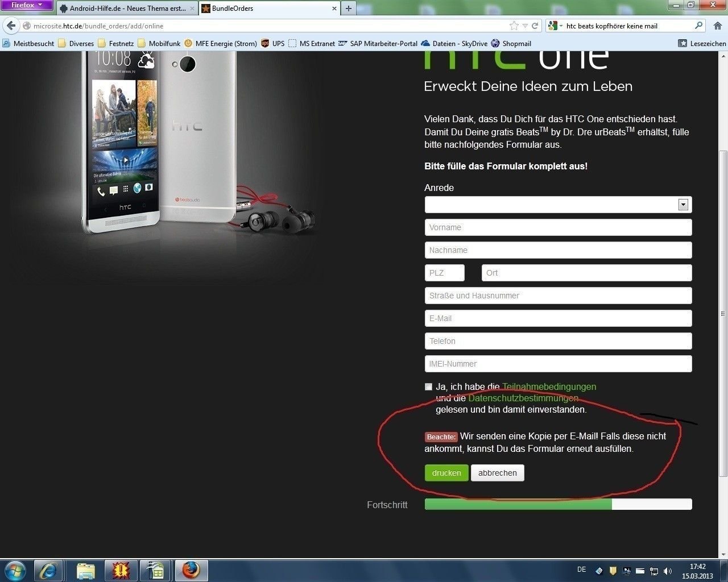Screen dimensions: 728x582
Task: Click the IMEI-Nummer input field
Action: 558,364
